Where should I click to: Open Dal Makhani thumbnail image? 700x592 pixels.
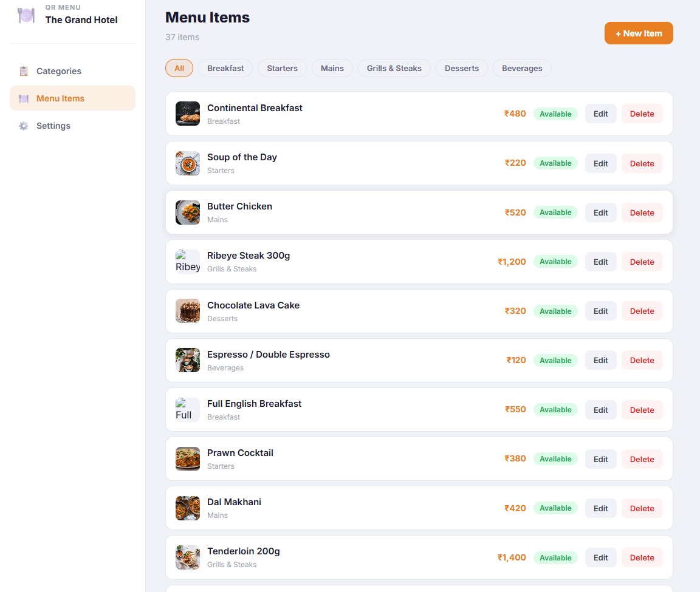point(188,508)
